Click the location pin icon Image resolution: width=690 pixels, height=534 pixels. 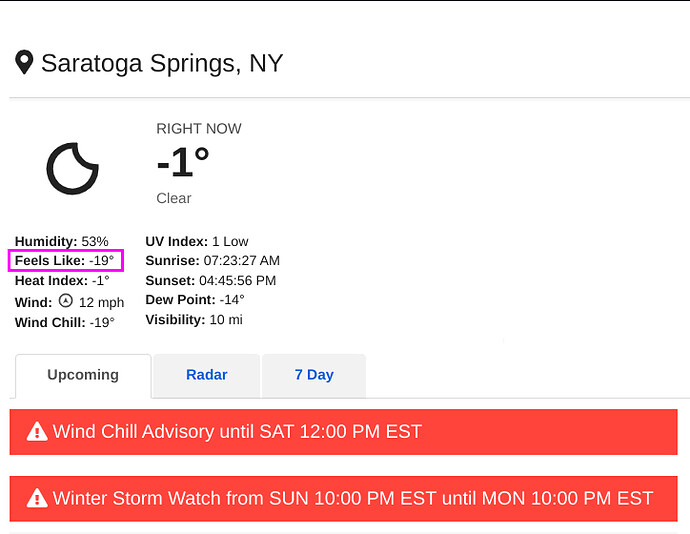click(24, 62)
